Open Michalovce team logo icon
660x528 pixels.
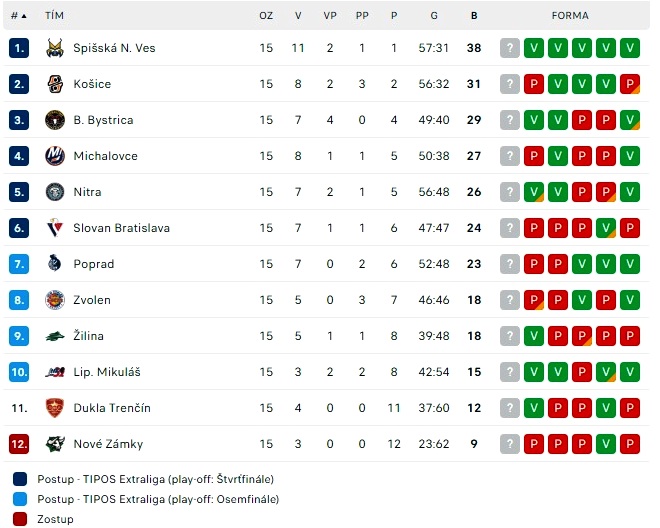(x=55, y=156)
